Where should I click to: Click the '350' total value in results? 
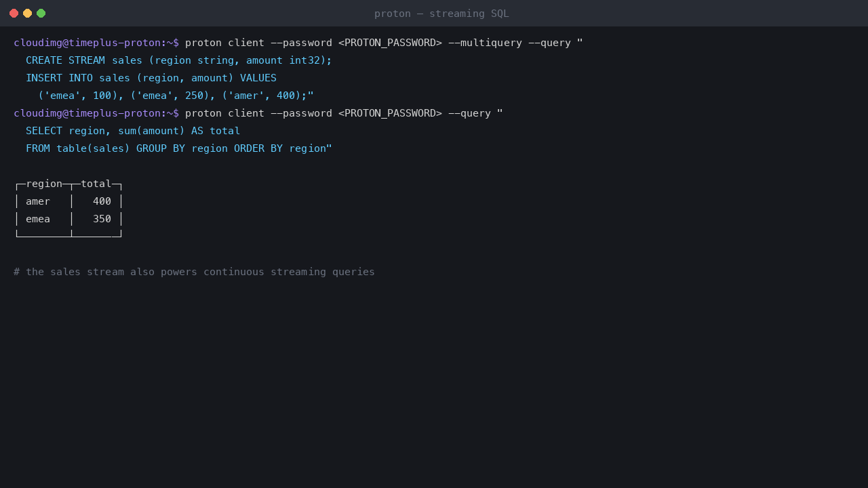[x=102, y=219]
